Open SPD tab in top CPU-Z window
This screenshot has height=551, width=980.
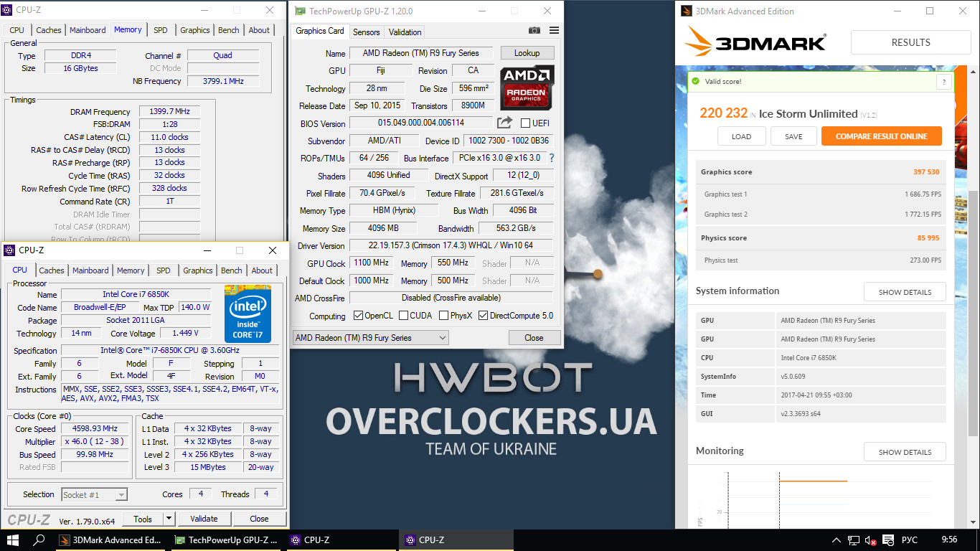click(161, 30)
